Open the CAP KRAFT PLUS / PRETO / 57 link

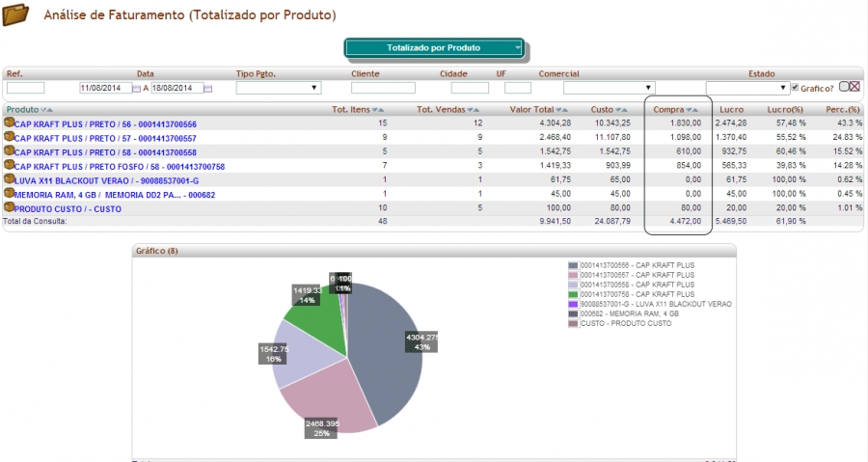105,138
